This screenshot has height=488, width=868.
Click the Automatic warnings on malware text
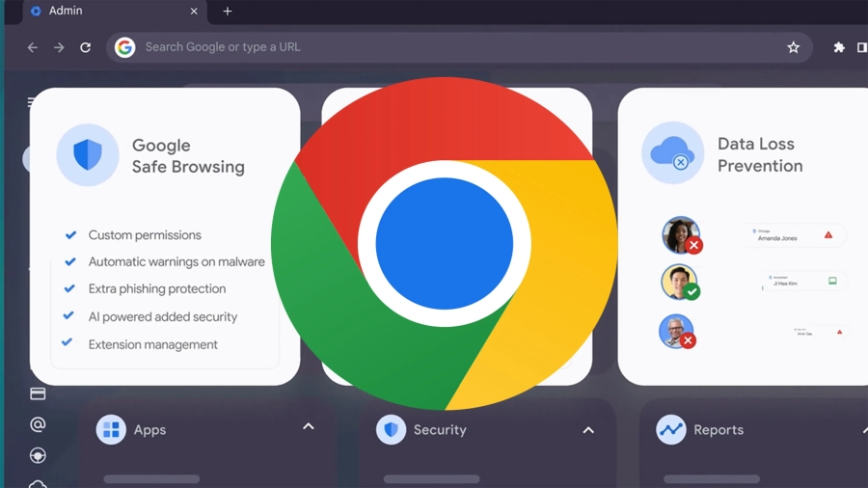(x=176, y=261)
